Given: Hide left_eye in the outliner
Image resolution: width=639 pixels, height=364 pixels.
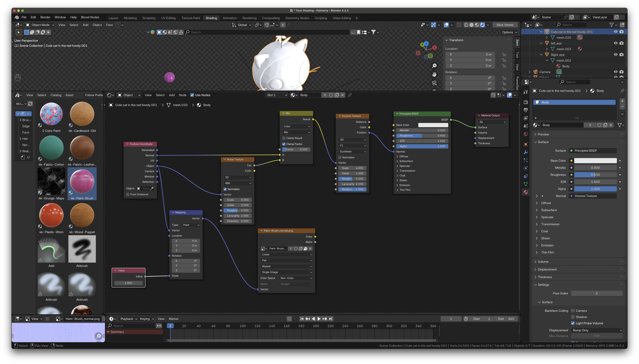Looking at the screenshot, I should (x=616, y=43).
